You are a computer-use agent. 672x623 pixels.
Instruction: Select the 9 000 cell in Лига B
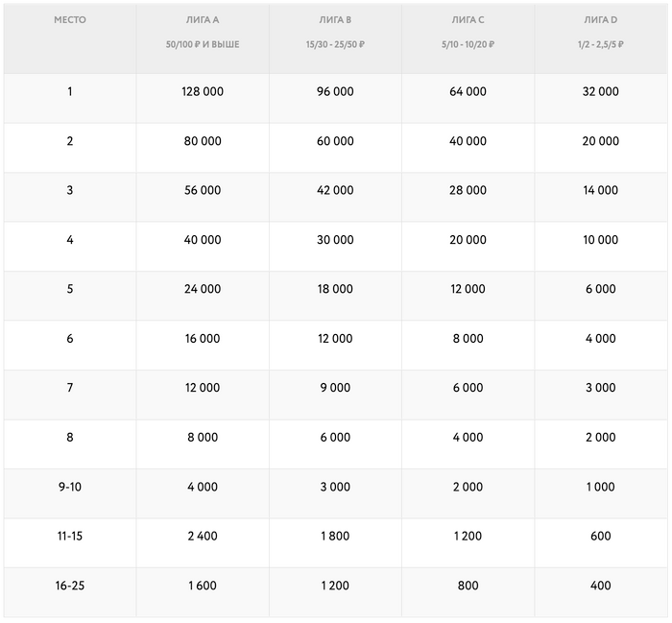coord(335,388)
